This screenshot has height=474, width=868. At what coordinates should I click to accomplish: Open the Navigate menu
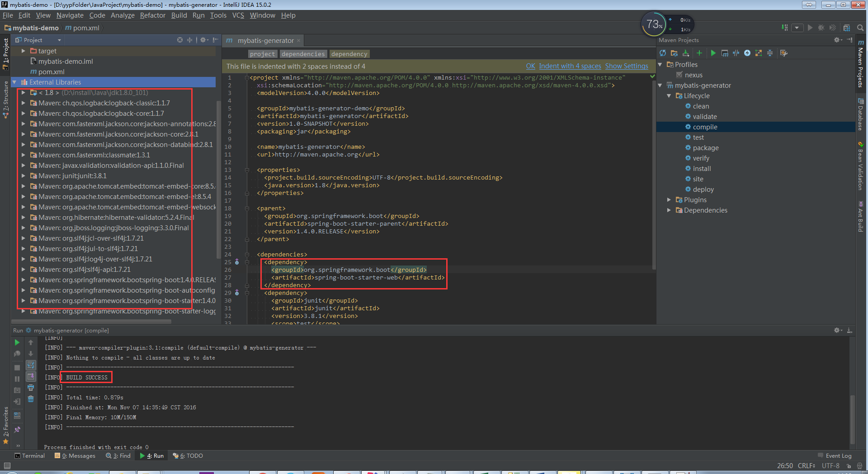[x=70, y=15]
